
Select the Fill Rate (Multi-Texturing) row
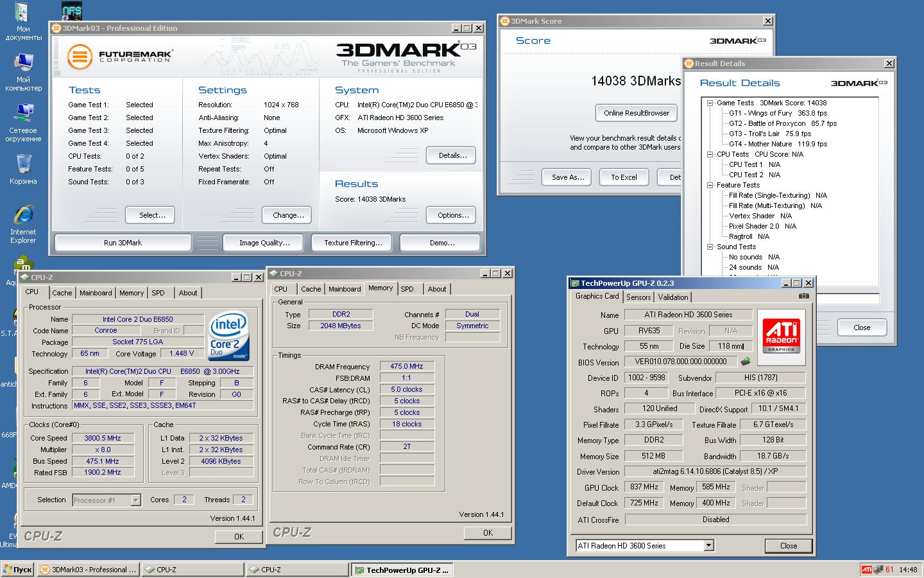[775, 206]
